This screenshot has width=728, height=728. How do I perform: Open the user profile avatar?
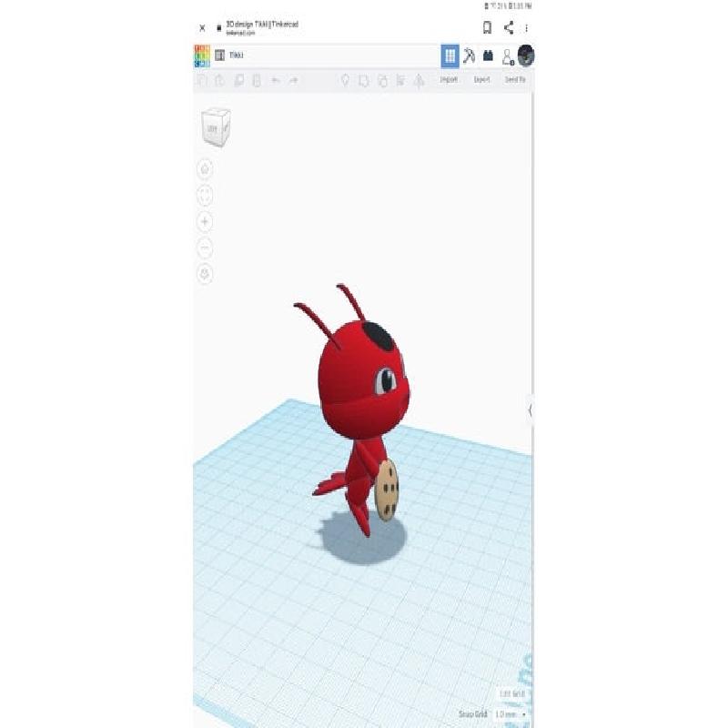526,56
